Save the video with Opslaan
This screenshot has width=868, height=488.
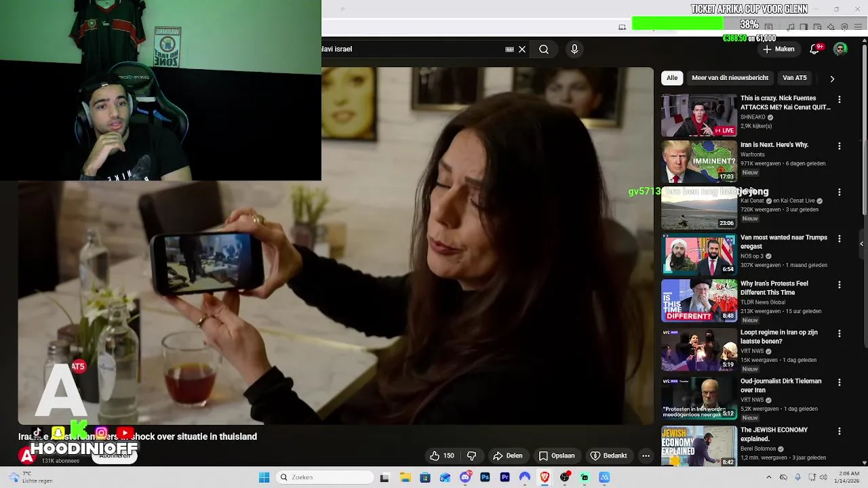pos(557,456)
